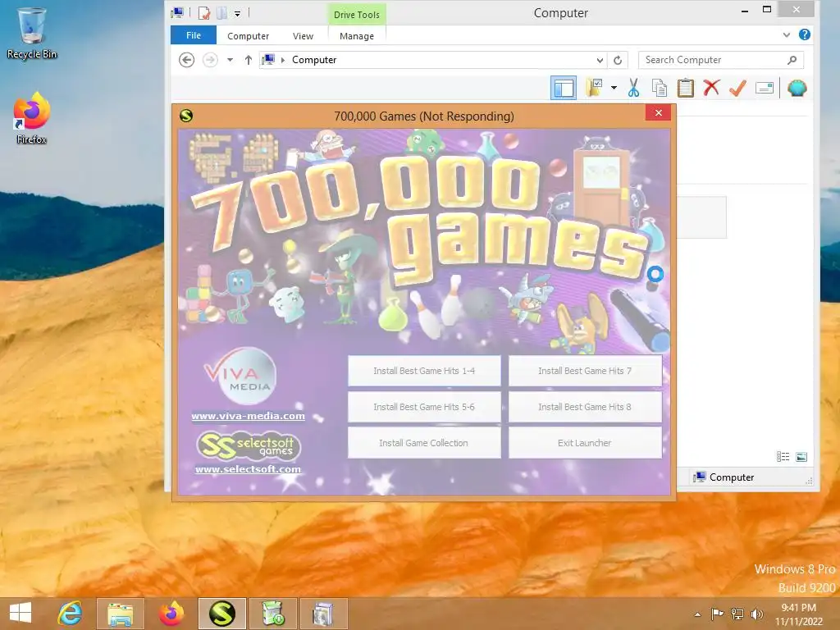This screenshot has height=630, width=840.
Task: Go back with the Back arrow
Action: pyautogui.click(x=186, y=59)
